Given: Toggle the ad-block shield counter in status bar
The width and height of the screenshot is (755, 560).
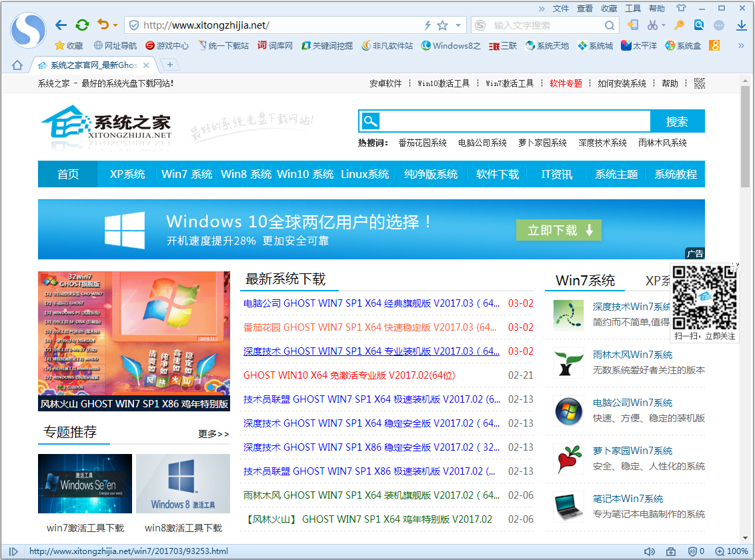Looking at the screenshot, I should point(696,551).
